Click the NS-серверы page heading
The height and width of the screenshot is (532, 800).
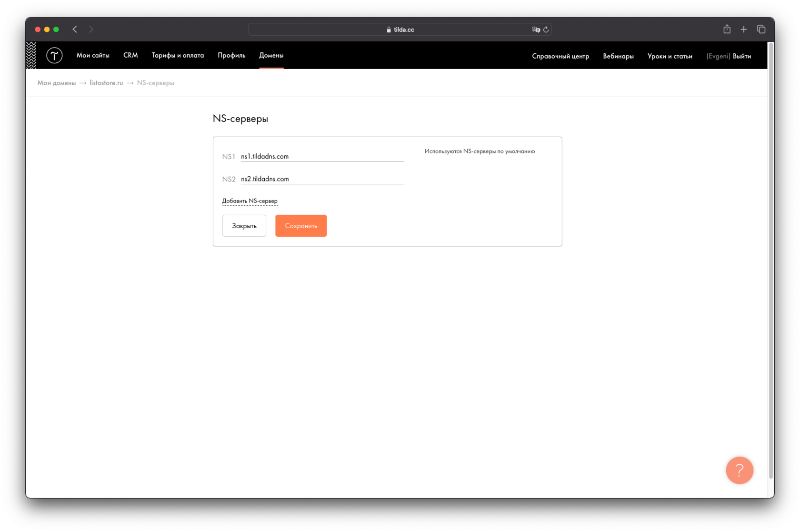tap(240, 119)
